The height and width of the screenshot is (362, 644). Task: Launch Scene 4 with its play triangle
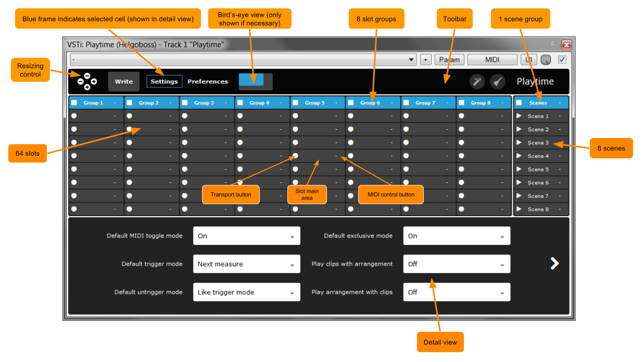pyautogui.click(x=519, y=156)
